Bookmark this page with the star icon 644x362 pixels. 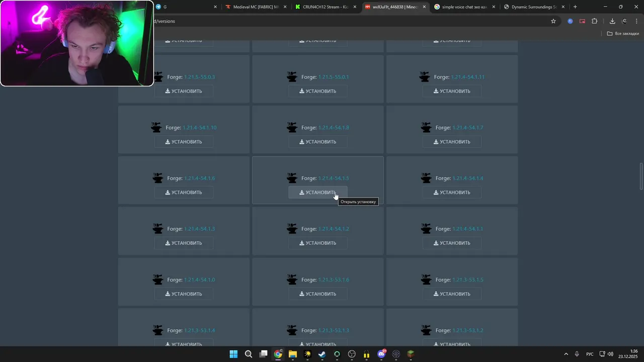553,21
